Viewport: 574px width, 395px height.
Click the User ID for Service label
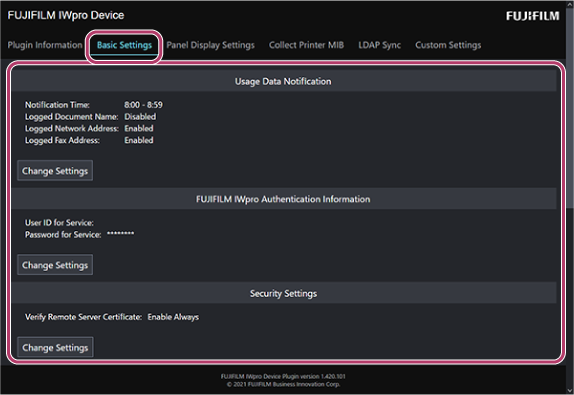coord(59,223)
